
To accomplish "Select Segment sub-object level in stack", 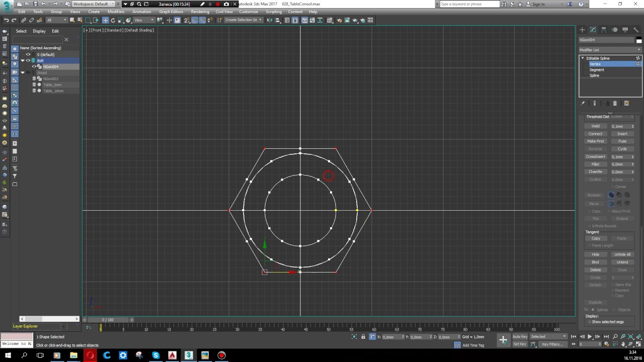I will pos(597,70).
